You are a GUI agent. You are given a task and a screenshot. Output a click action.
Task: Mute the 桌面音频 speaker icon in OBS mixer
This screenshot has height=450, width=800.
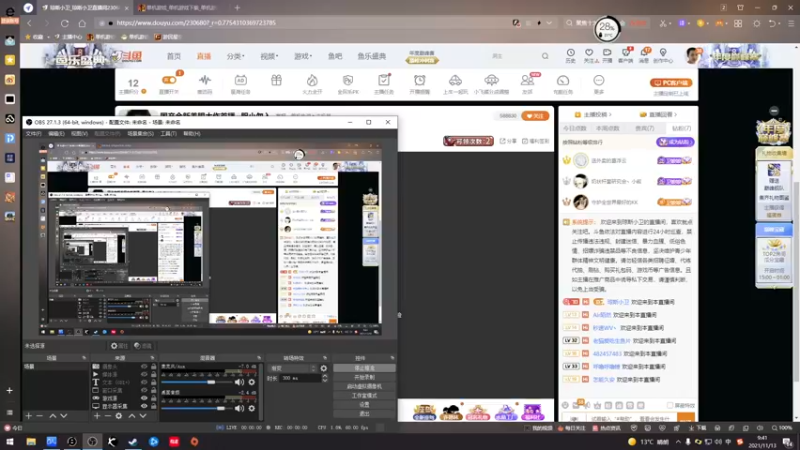pyautogui.click(x=239, y=408)
